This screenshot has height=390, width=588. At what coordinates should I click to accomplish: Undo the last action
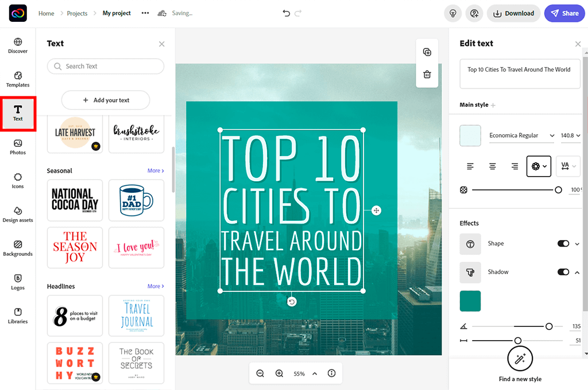point(286,13)
